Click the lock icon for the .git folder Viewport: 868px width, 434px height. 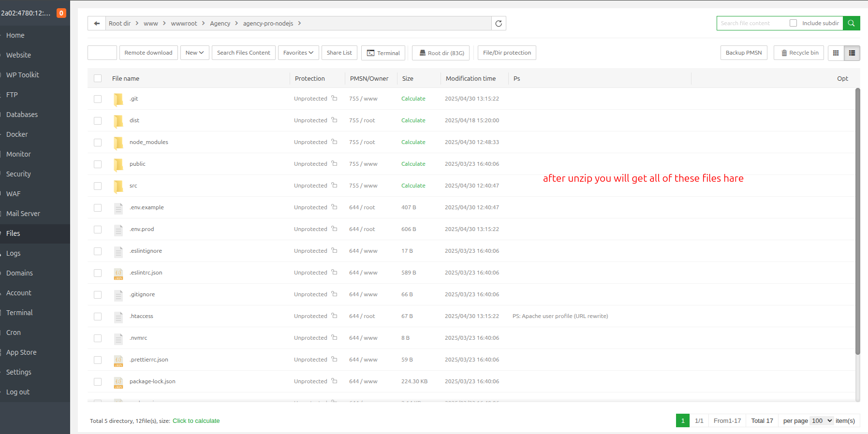point(334,98)
